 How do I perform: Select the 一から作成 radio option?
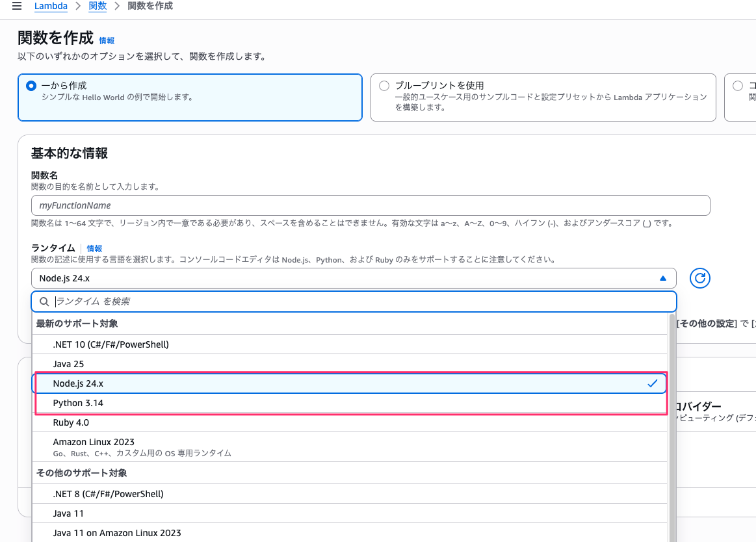tap(31, 86)
